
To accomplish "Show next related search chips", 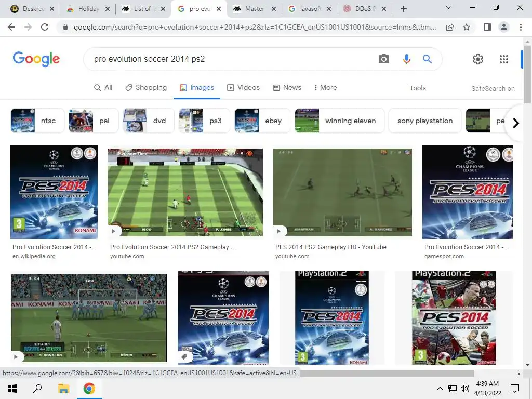I will point(516,123).
